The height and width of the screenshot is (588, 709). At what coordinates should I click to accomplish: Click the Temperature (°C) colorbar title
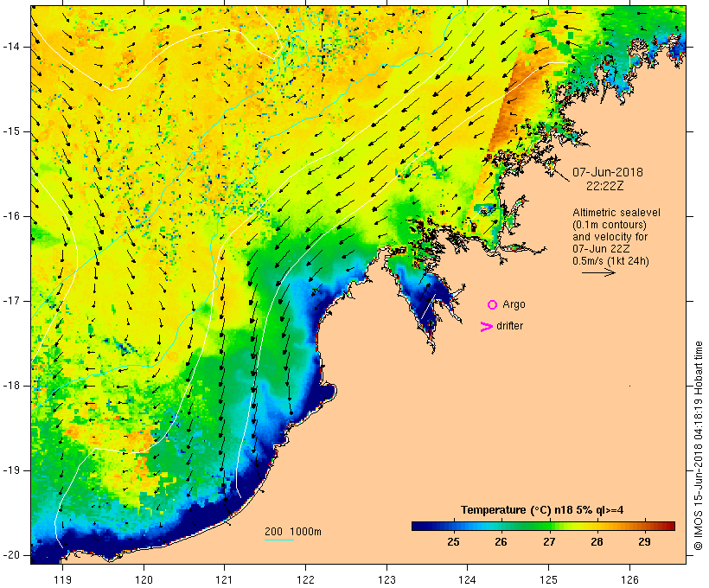coord(542,510)
